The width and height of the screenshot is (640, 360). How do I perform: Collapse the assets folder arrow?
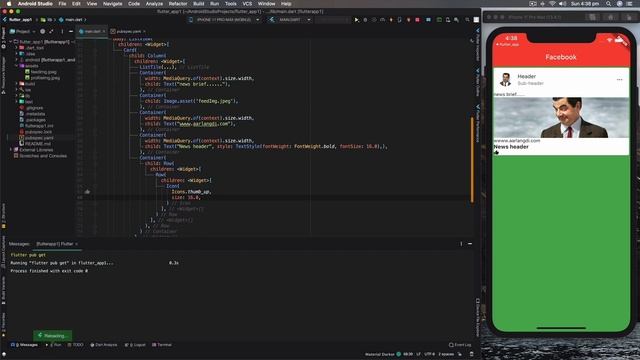[x=17, y=66]
